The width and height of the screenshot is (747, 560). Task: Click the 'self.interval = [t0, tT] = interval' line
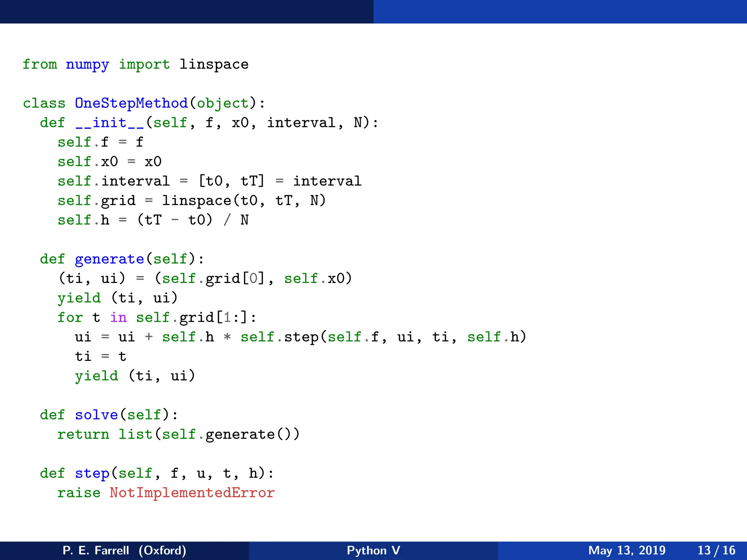point(209,181)
